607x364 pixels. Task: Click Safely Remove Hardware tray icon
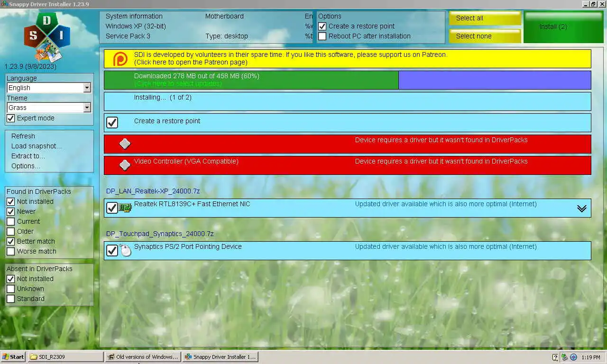[564, 357]
